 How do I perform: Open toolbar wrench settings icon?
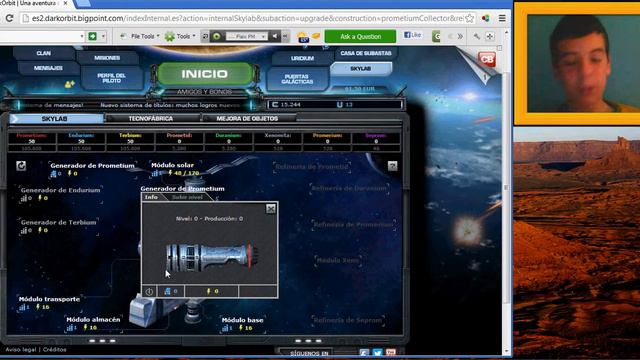[x=477, y=36]
